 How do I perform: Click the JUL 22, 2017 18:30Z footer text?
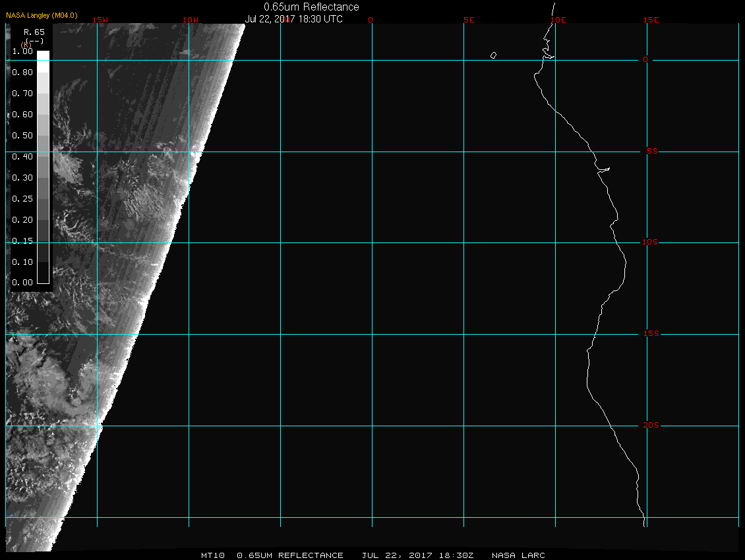[417, 555]
